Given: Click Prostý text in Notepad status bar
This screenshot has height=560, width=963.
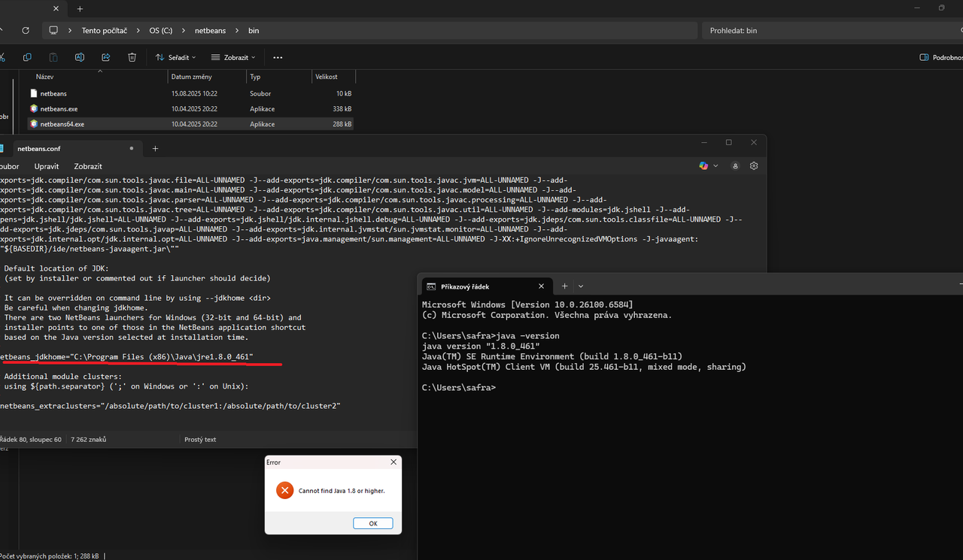Looking at the screenshot, I should coord(200,439).
